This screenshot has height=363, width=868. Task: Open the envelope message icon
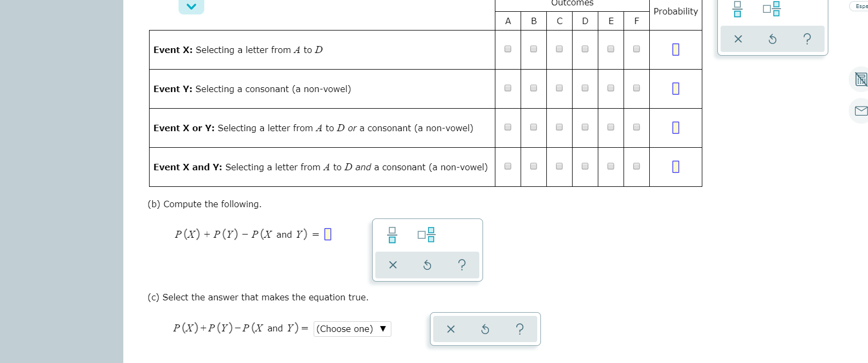coord(860,111)
